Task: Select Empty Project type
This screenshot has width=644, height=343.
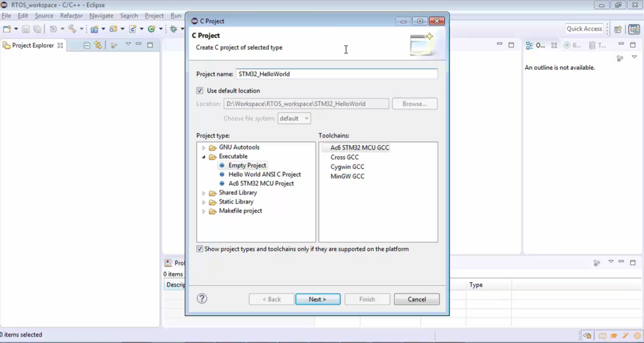Action: (247, 165)
